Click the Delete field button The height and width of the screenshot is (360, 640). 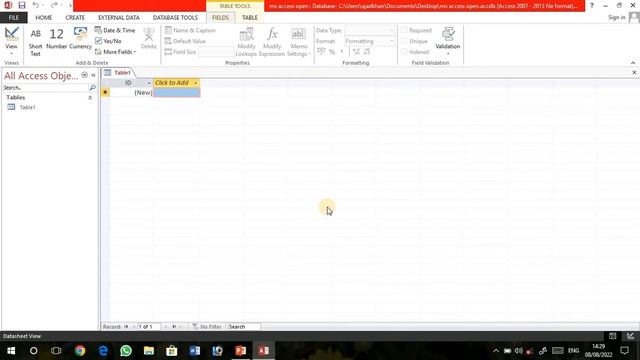tap(149, 39)
